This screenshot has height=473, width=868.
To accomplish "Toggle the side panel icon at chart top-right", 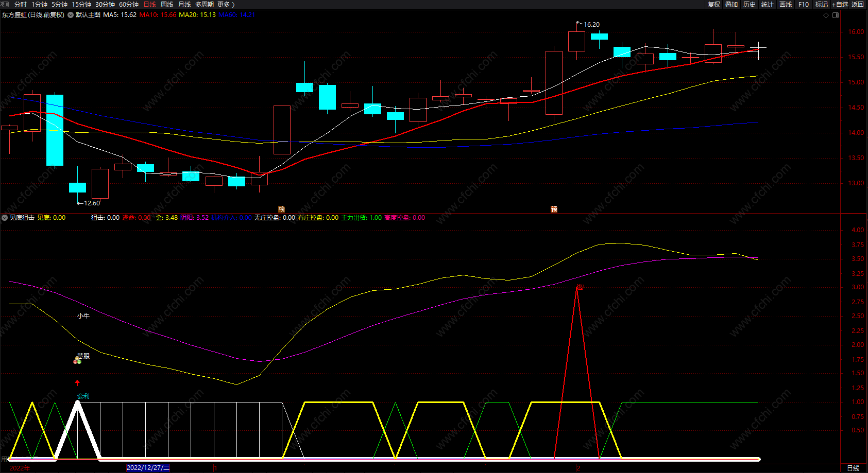I will point(836,15).
